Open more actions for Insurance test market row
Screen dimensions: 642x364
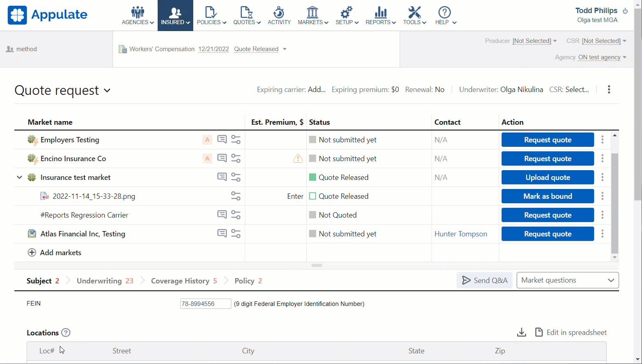click(x=602, y=178)
